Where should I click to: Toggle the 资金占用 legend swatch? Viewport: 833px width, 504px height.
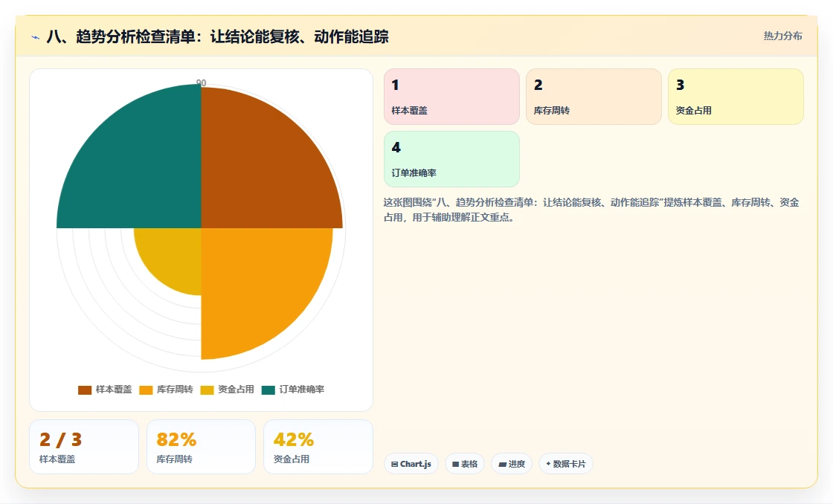[x=207, y=390]
